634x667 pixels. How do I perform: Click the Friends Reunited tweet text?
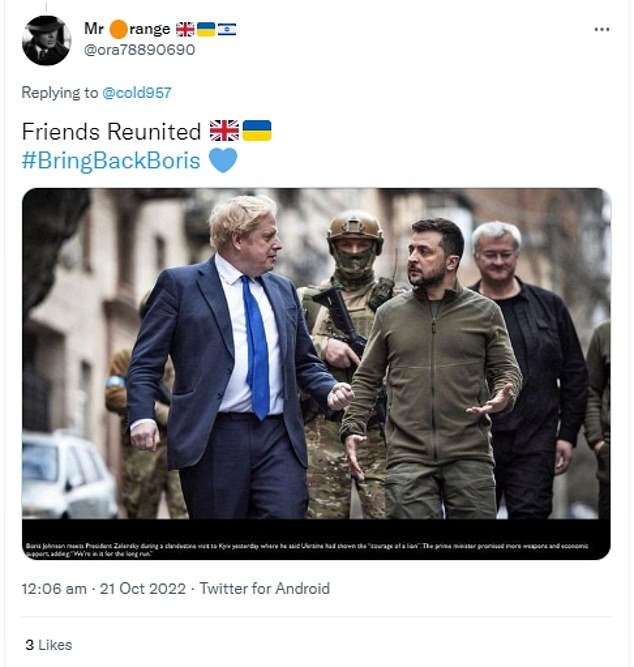[111, 131]
